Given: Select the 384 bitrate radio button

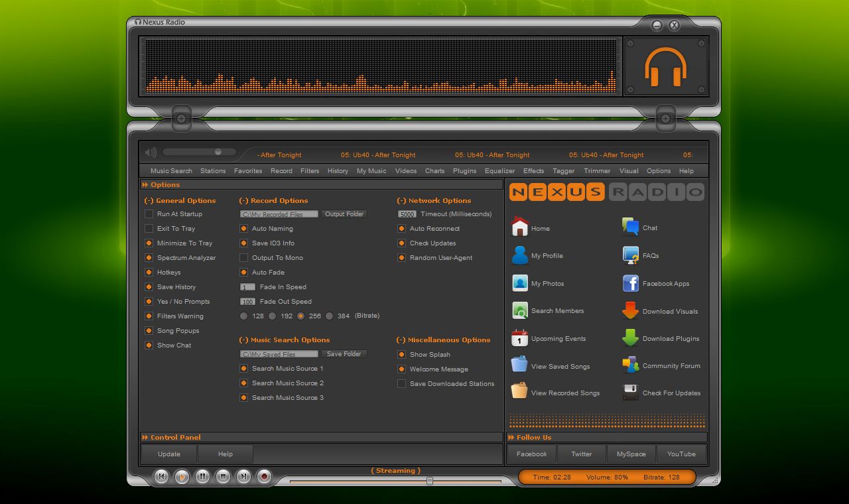Looking at the screenshot, I should [329, 316].
